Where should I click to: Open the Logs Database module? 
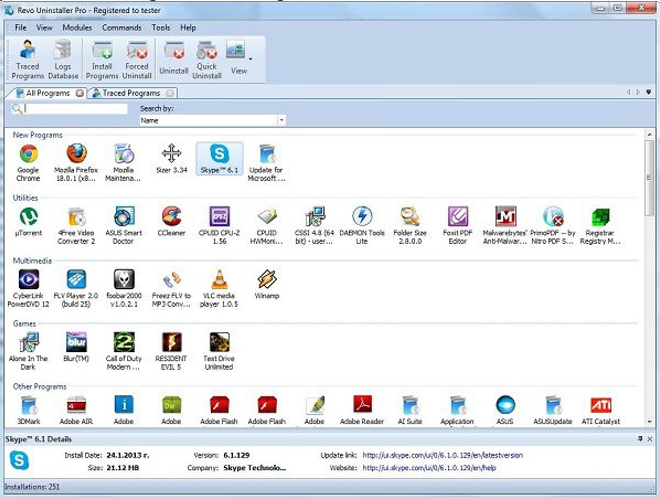click(x=63, y=59)
